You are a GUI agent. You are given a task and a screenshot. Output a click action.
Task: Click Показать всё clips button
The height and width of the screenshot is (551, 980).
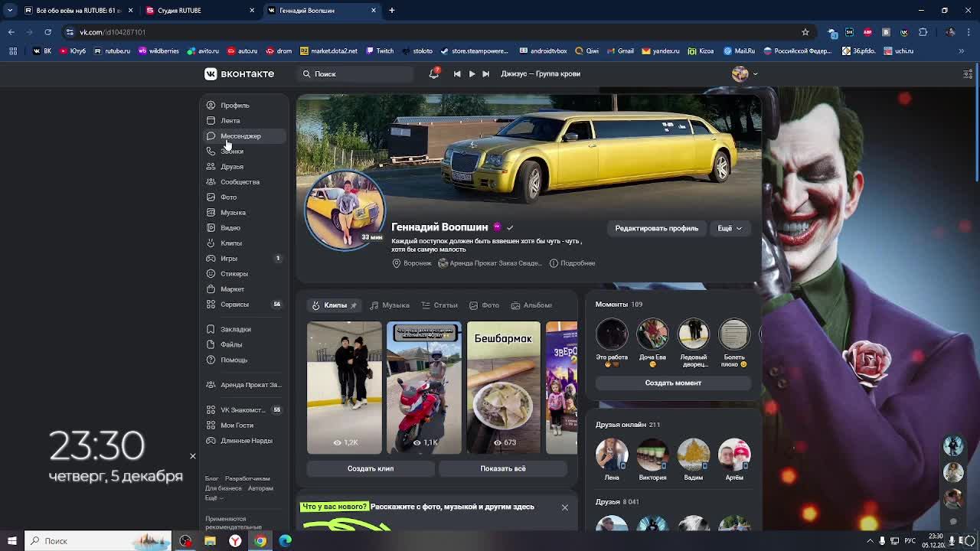click(x=503, y=468)
